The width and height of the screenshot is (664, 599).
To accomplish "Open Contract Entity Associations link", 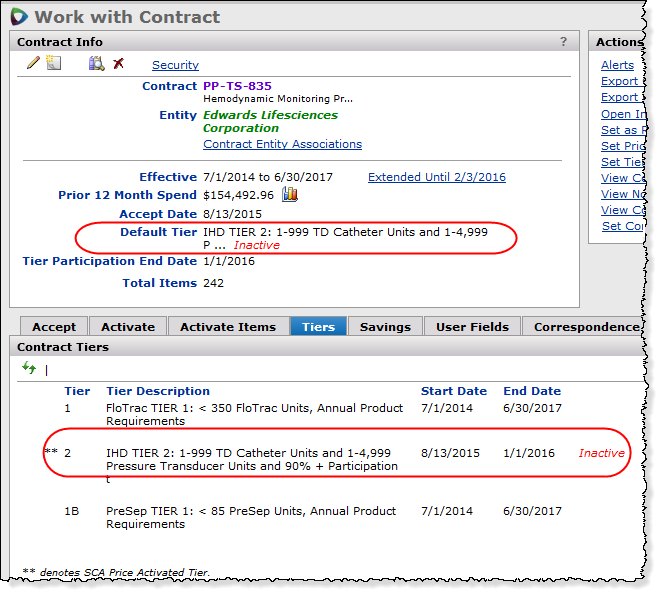I will [x=282, y=144].
